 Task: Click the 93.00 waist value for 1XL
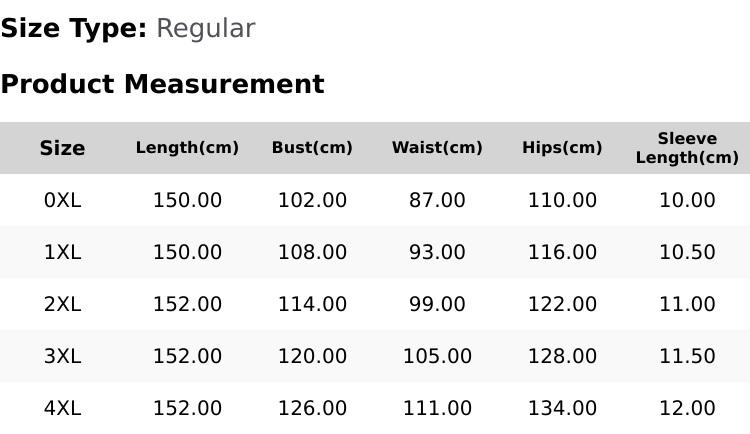click(x=437, y=252)
